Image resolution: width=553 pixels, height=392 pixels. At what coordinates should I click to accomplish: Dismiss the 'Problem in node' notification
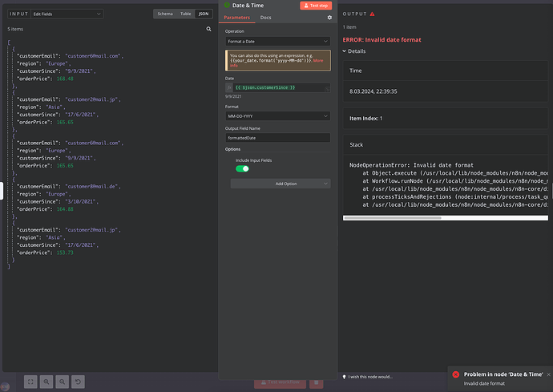coord(548,374)
